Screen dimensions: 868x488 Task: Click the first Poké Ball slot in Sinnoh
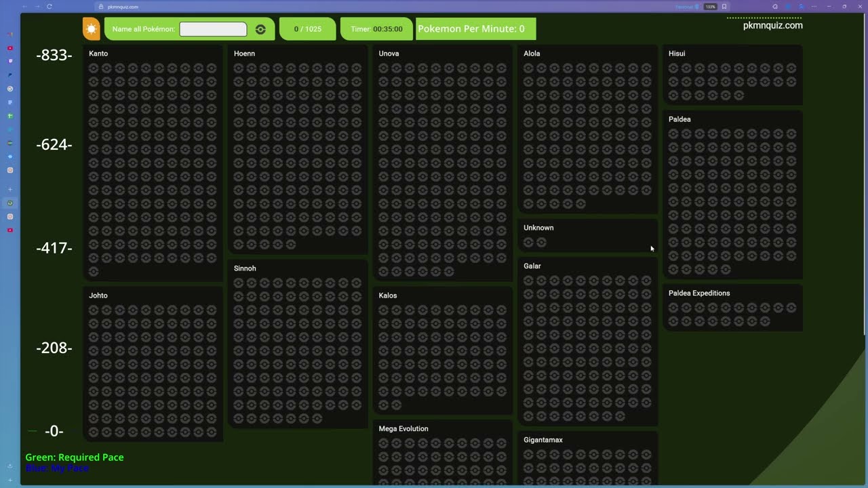pyautogui.click(x=239, y=283)
